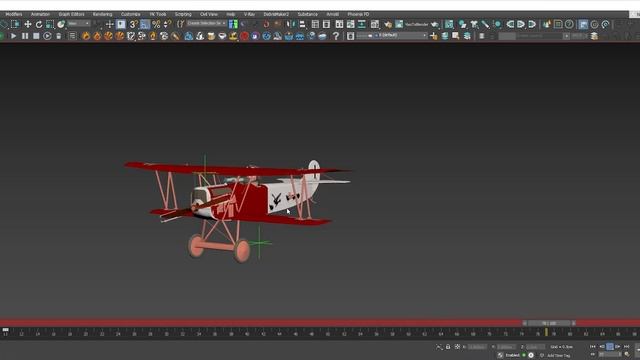Open the Civil View menu

click(209, 14)
